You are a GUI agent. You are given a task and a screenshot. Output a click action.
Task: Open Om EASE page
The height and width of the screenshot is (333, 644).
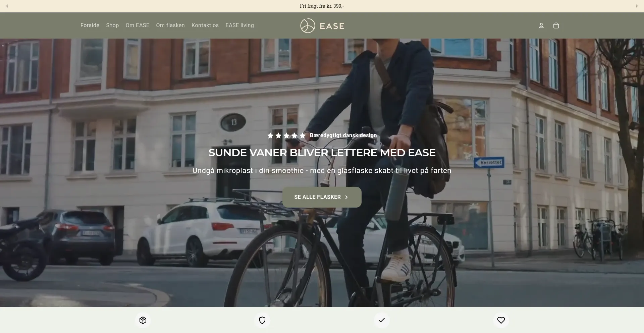click(x=138, y=25)
